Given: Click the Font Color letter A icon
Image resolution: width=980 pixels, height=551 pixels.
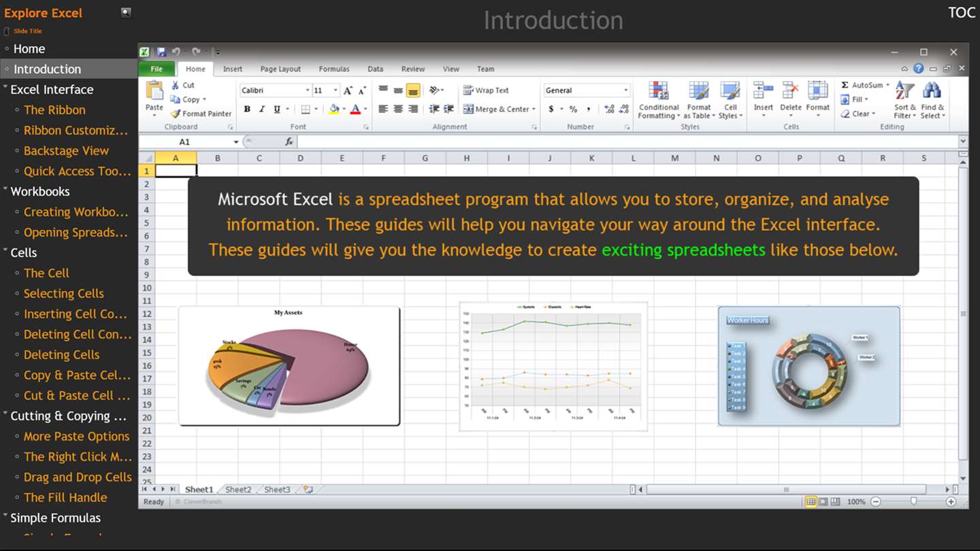Looking at the screenshot, I should pos(355,109).
